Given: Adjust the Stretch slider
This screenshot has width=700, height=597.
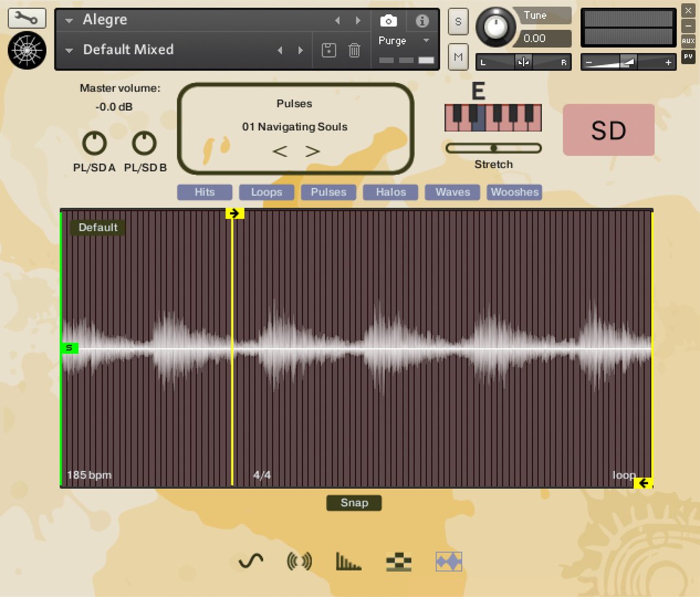Looking at the screenshot, I should [x=493, y=148].
